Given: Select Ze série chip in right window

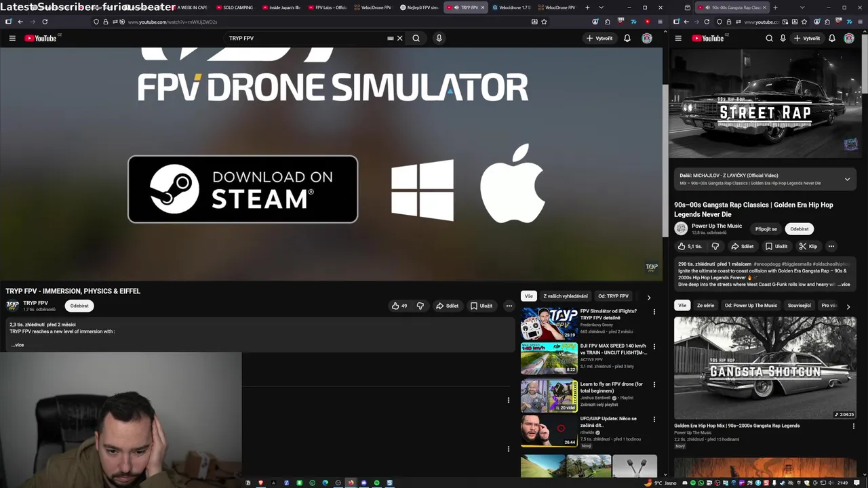Looking at the screenshot, I should pyautogui.click(x=705, y=306).
